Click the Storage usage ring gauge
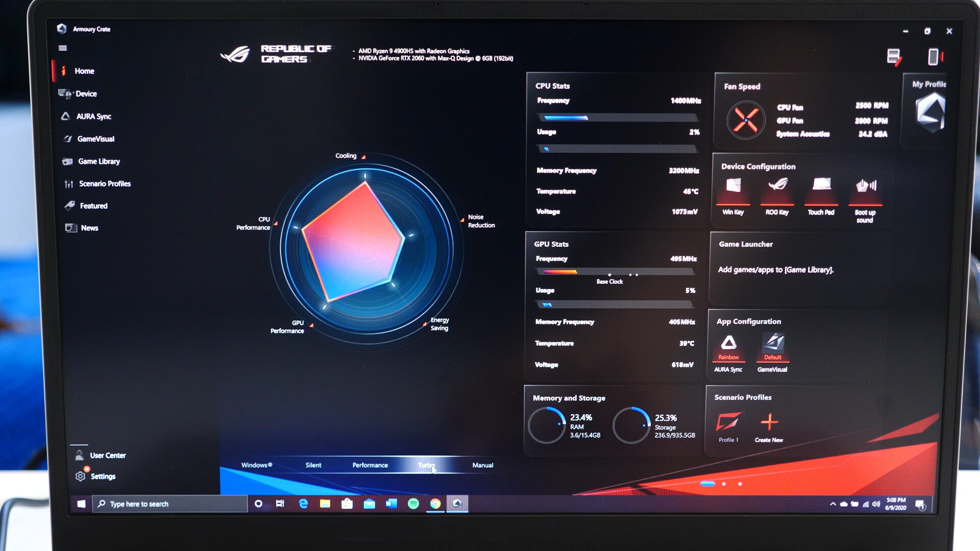This screenshot has height=551, width=980. coord(632,425)
